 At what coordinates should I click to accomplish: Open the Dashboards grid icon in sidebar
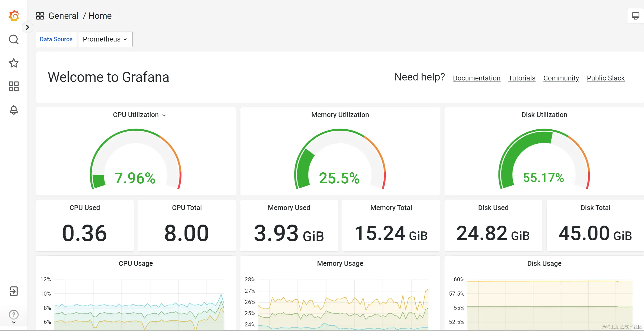point(14,86)
